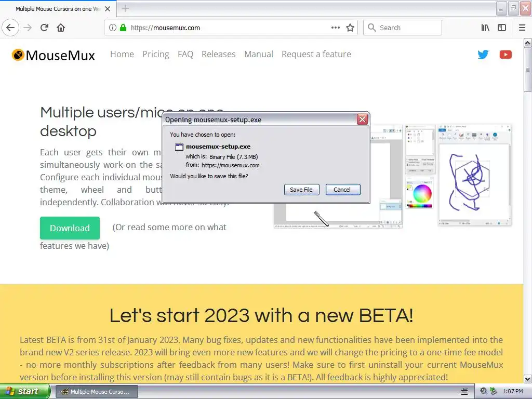Open the Manual link

pos(259,54)
